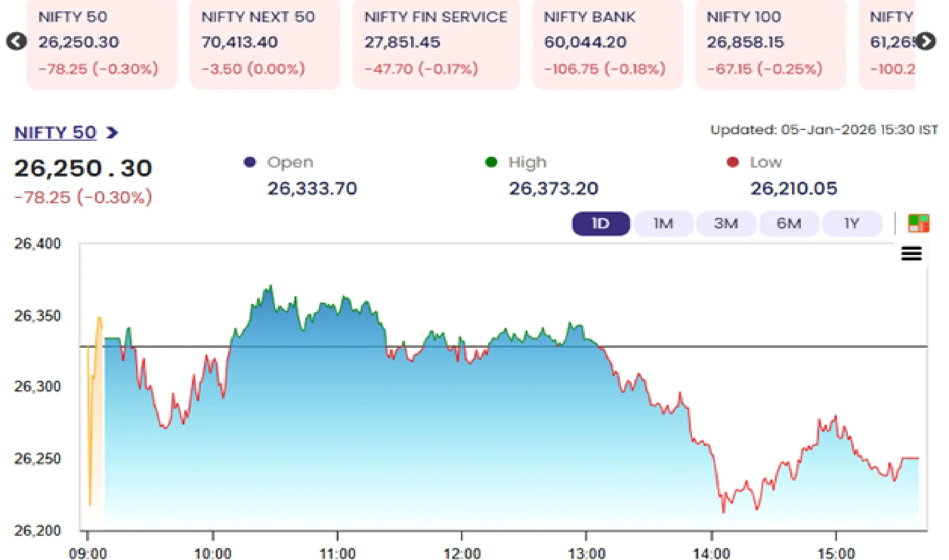Open the NIFTY BANK index card
This screenshot has height=560, width=949.
(x=607, y=43)
